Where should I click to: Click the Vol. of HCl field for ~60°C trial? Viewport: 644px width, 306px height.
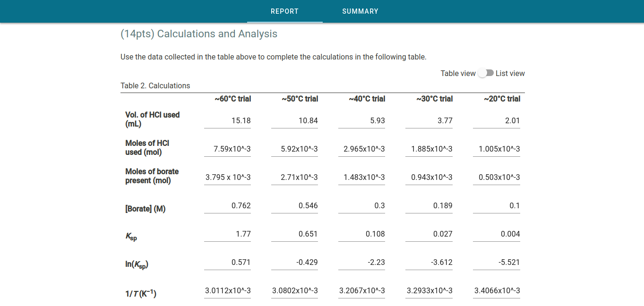[227, 120]
